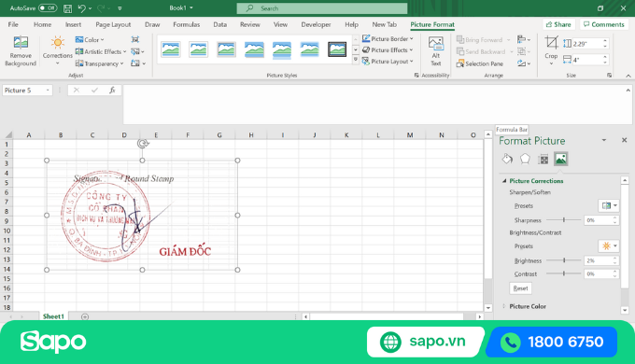Apply the black-framed last picture style
Screen dimensions: 635x364
pyautogui.click(x=337, y=49)
